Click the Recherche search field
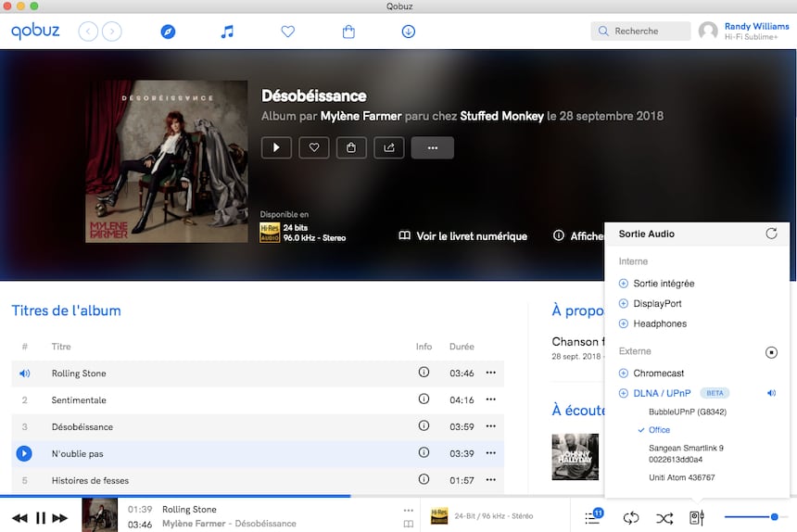797x532 pixels. pos(640,31)
